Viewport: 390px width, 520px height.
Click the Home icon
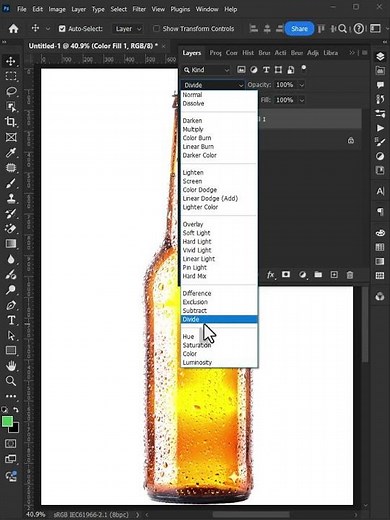(13, 29)
